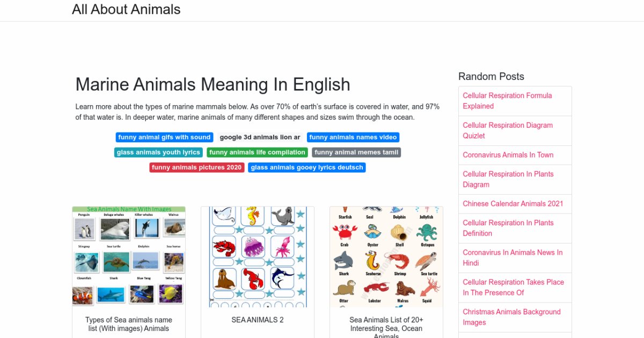This screenshot has height=338, width=644.
Task: Open the 'funny animal memes tamil' tag
Action: [356, 152]
